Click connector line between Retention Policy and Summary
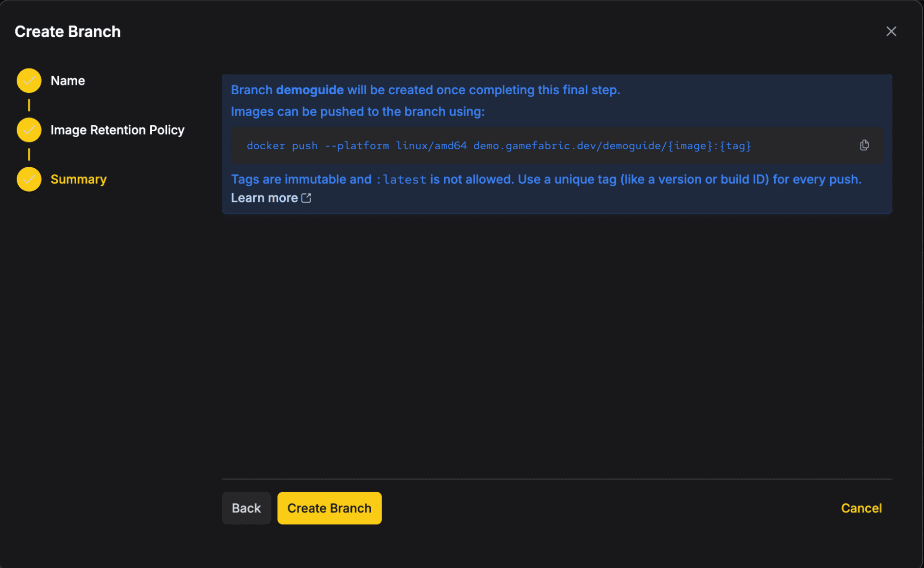 29,154
